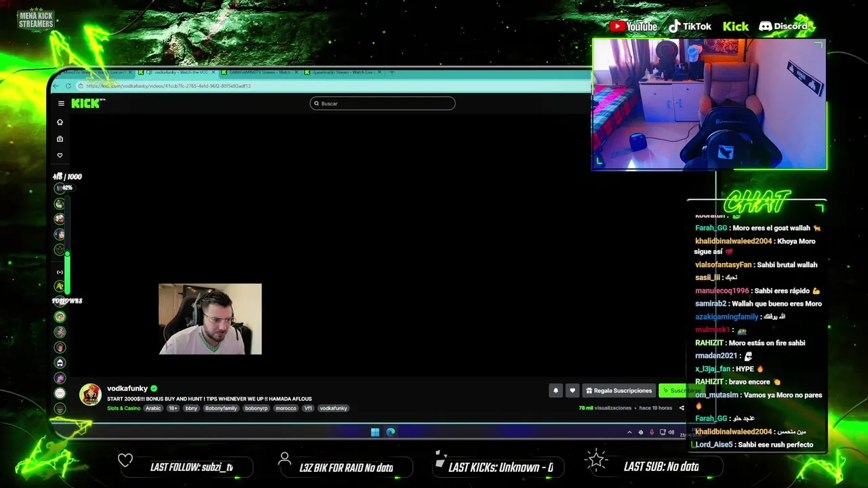Click the Buscar search field
This screenshot has height=488, width=868.
382,104
